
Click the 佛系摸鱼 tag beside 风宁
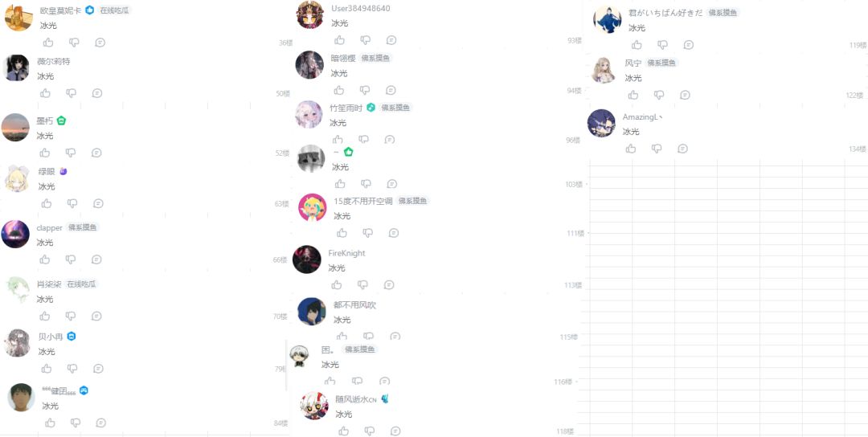coord(661,63)
